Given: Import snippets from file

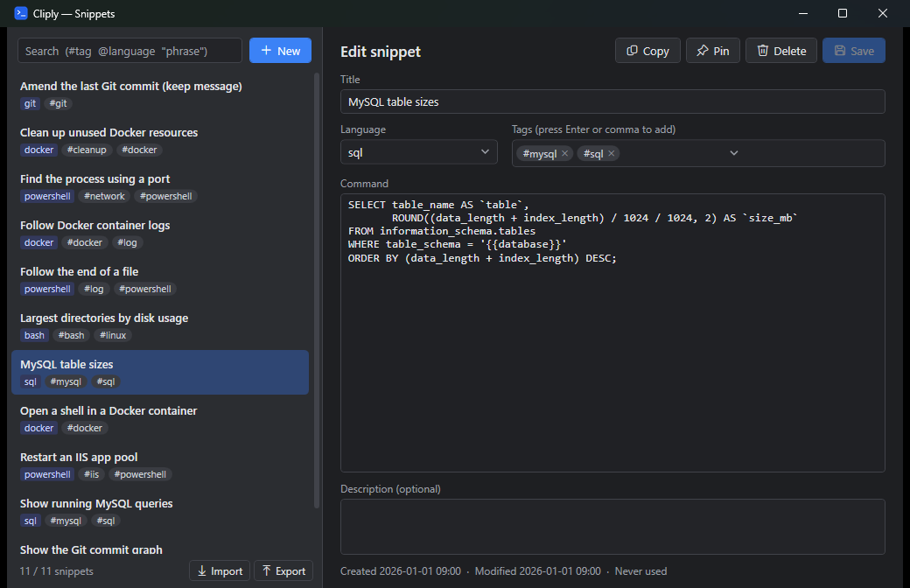Looking at the screenshot, I should (220, 570).
